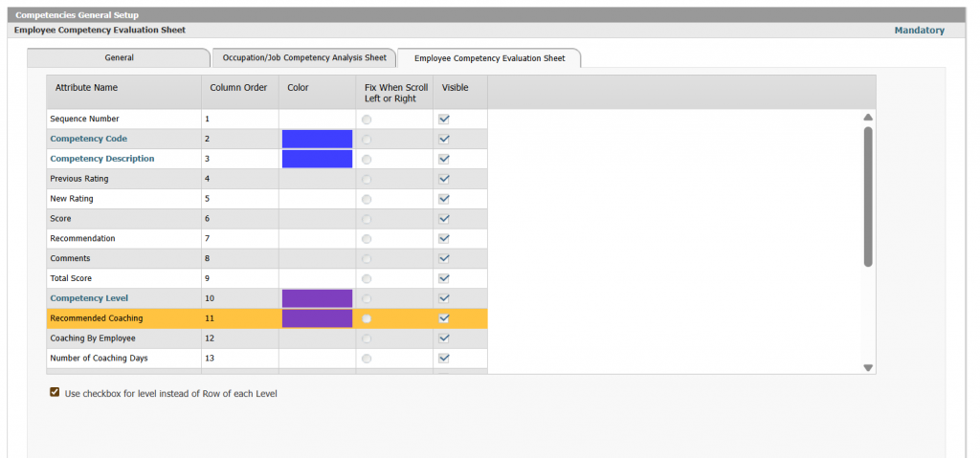
Task: Select fix-scroll radio for Sequence Number
Action: click(x=367, y=120)
